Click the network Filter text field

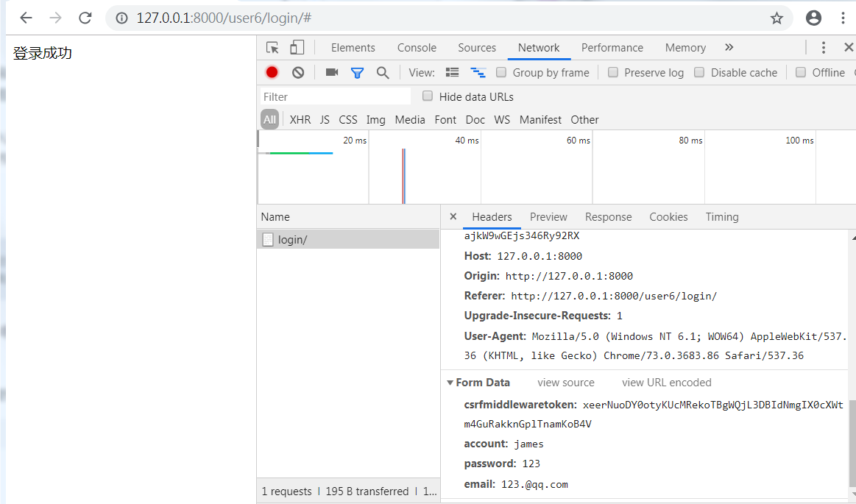coord(335,96)
